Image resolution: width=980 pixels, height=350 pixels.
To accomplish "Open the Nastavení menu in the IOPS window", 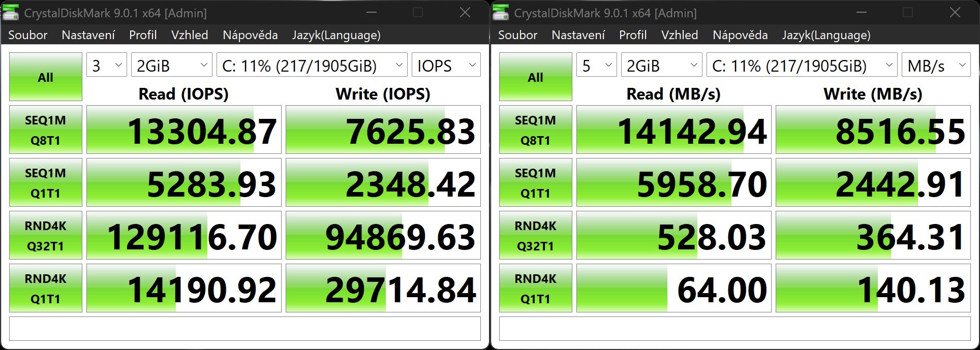I will 88,35.
